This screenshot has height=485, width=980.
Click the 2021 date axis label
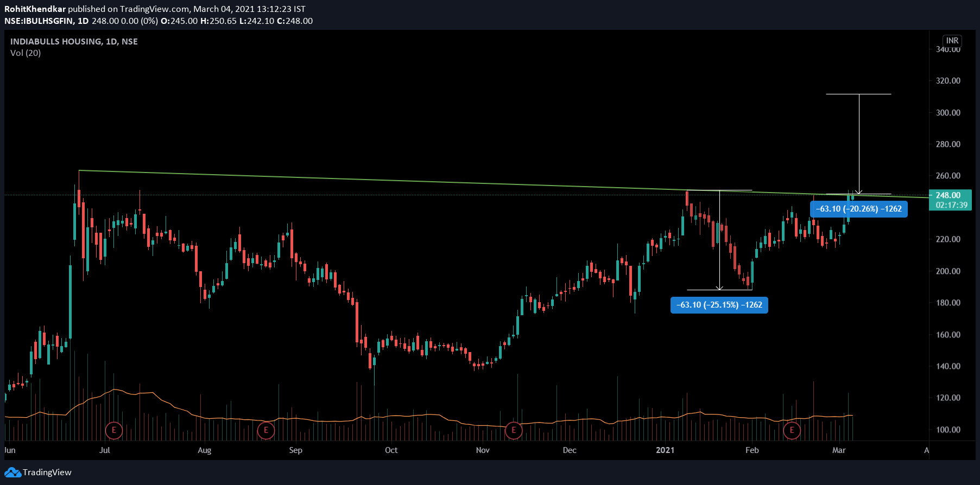pyautogui.click(x=665, y=450)
